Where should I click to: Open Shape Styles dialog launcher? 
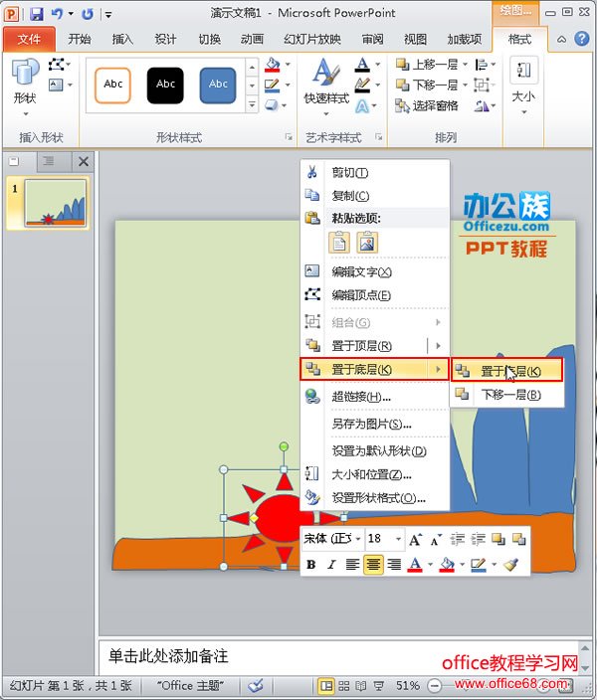[289, 137]
